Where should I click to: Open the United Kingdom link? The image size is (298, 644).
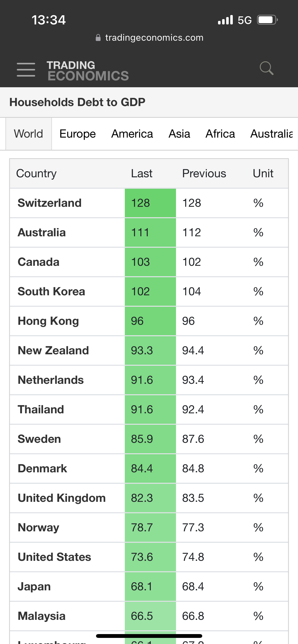tap(62, 498)
